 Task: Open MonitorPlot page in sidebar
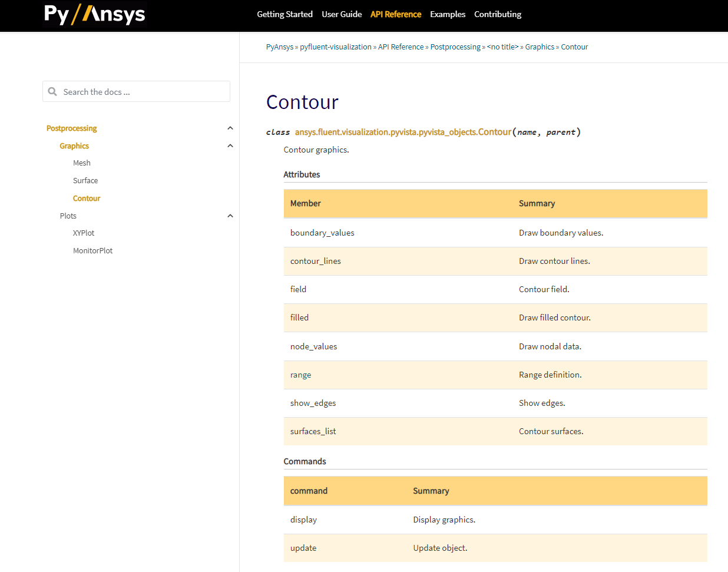click(x=92, y=251)
